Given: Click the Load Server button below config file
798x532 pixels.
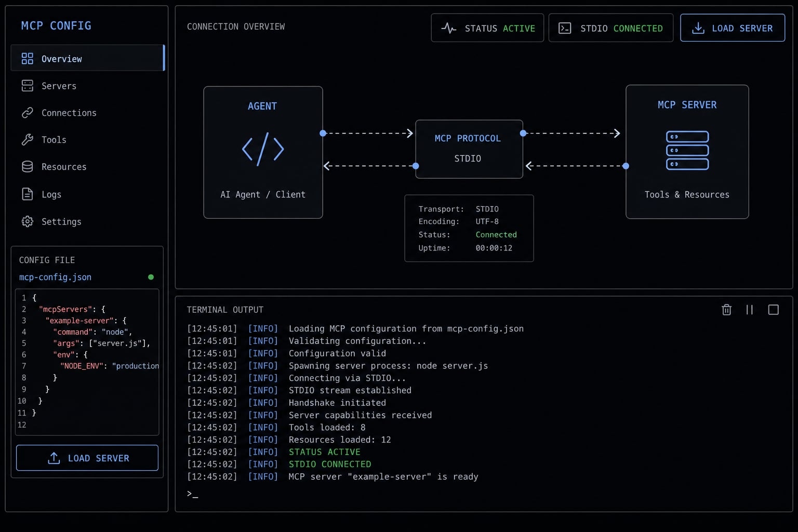Looking at the screenshot, I should tap(87, 458).
